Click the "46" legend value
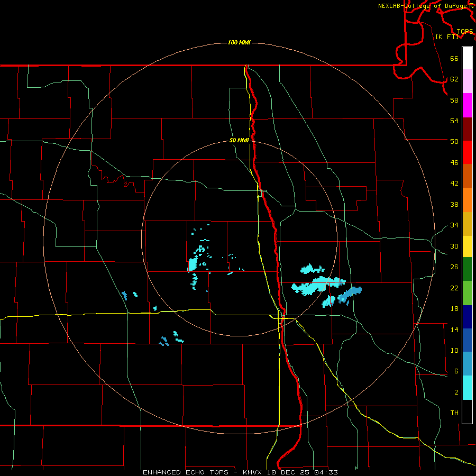The width and height of the screenshot is (476, 476). [454, 162]
